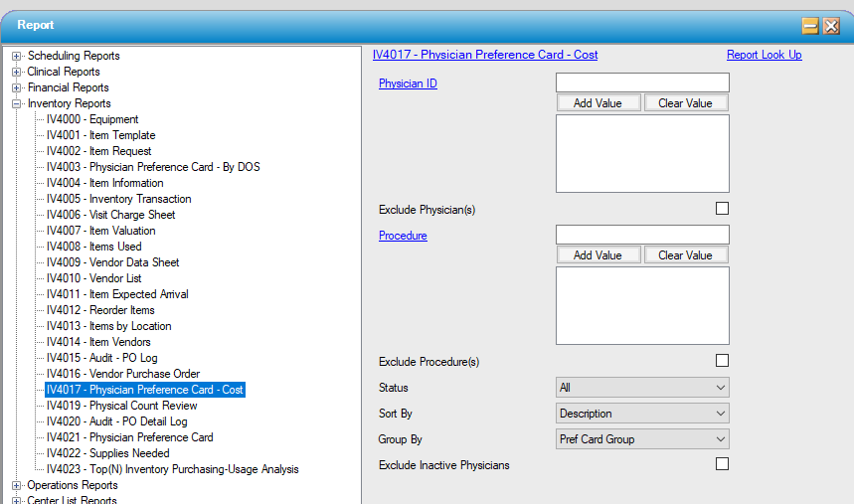This screenshot has width=854, height=504.
Task: Select IV4000 - Equipment report
Action: click(92, 119)
